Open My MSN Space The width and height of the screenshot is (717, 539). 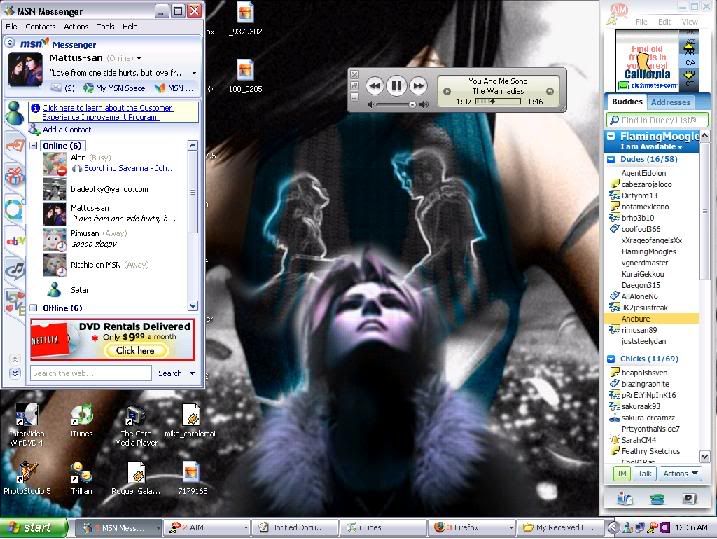[114, 88]
